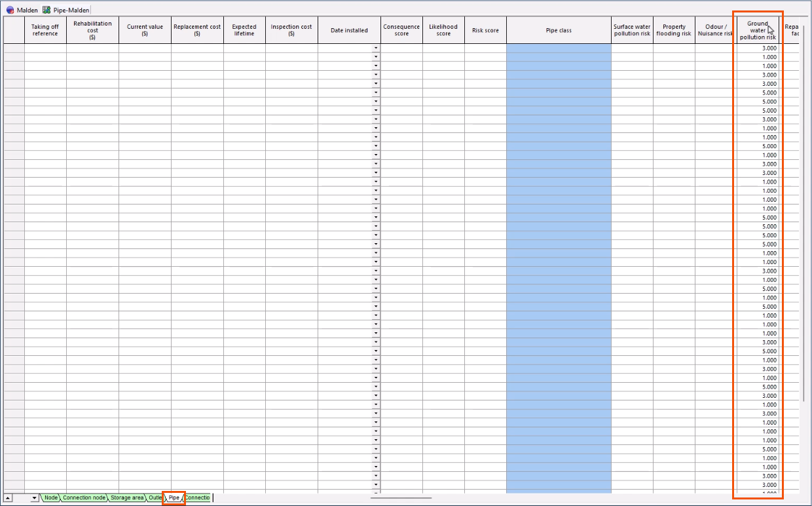Screen dimensions: 812x506
Task: Click the Rehabilitation cost column header
Action: (x=92, y=30)
